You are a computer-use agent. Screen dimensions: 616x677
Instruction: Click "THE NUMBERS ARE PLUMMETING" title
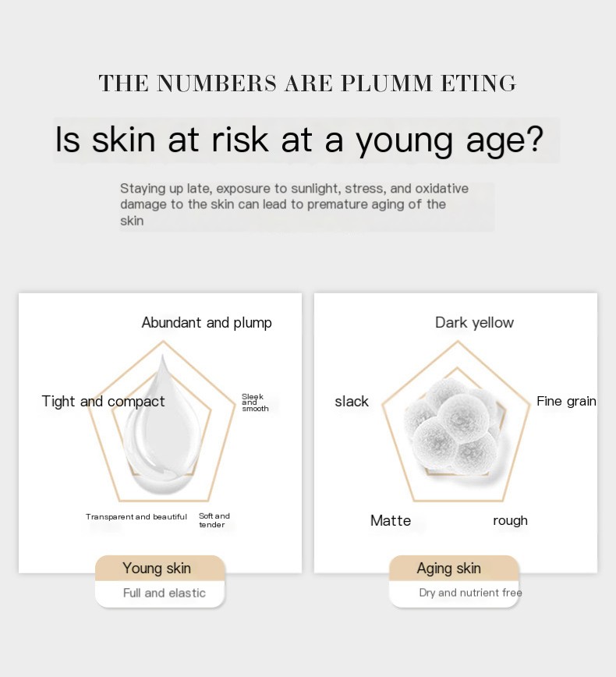[307, 83]
